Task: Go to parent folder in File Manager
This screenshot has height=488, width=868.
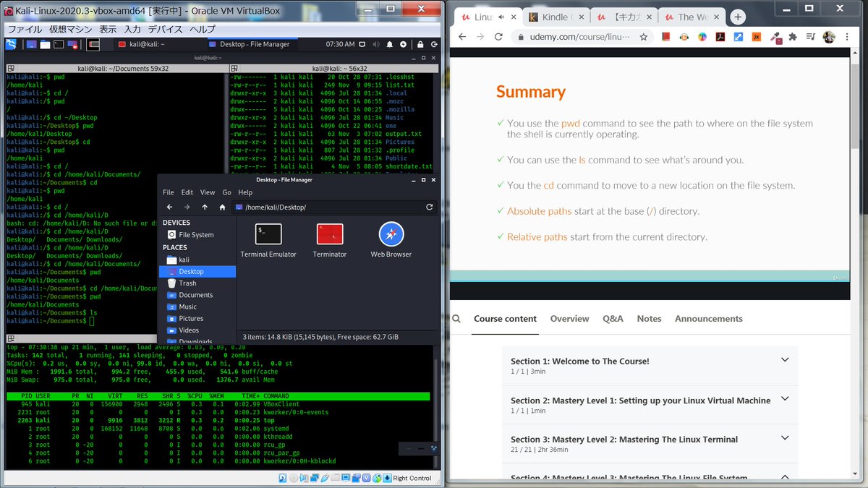Action: (205, 207)
